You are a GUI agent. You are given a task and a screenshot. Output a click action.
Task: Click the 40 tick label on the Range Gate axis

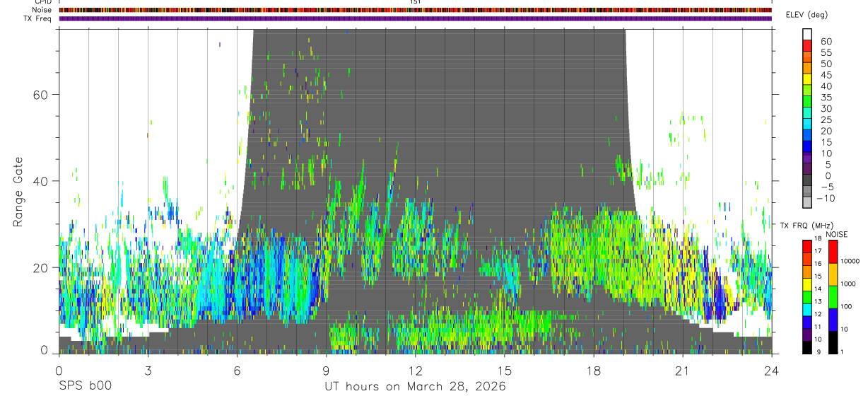coord(40,180)
